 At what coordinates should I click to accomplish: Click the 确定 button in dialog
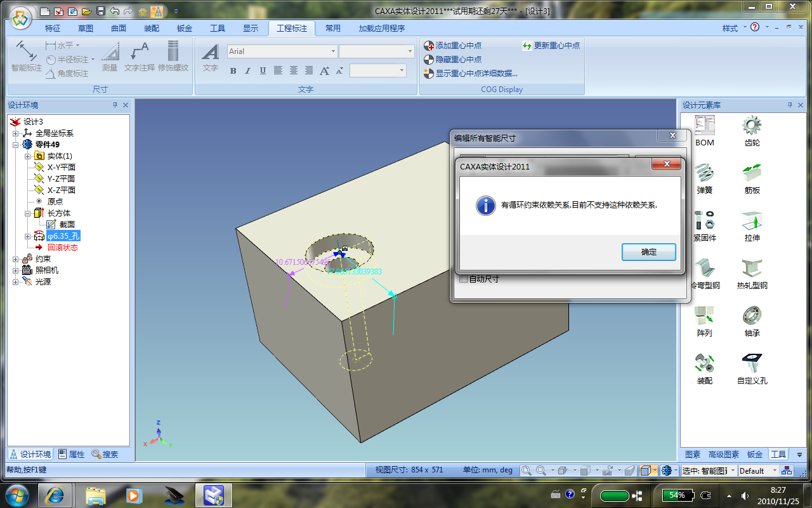648,252
